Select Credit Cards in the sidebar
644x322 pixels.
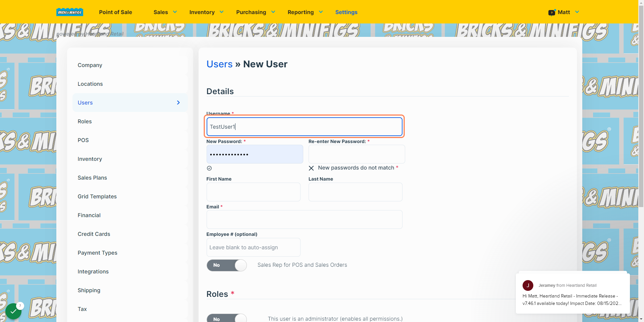(94, 234)
